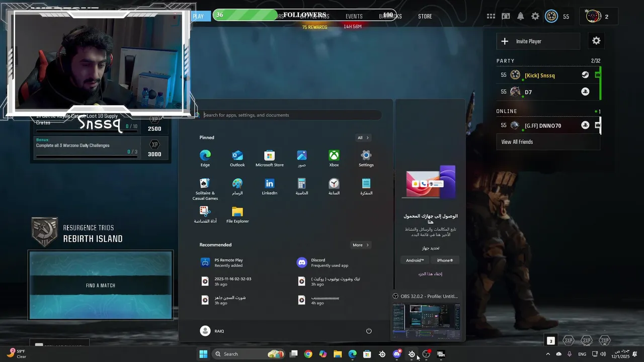Click the Start menu power button
Viewport: 644px width, 362px height.
369,331
